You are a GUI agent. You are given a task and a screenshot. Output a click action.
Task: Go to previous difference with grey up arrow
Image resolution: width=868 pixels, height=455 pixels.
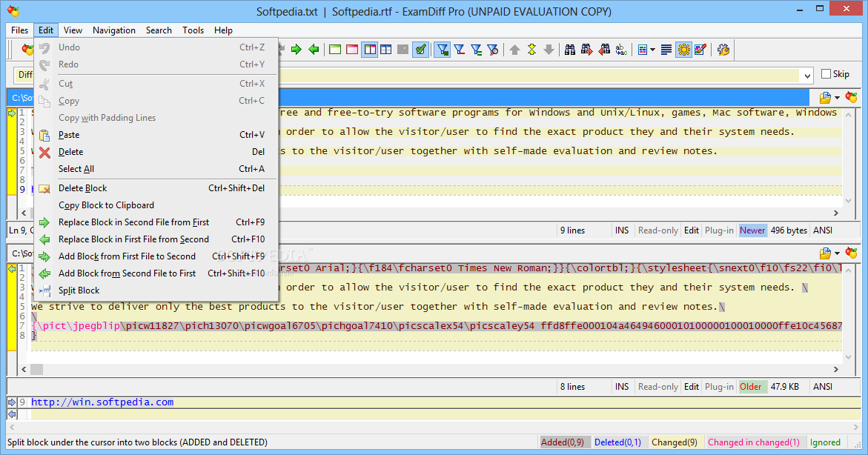[x=515, y=50]
